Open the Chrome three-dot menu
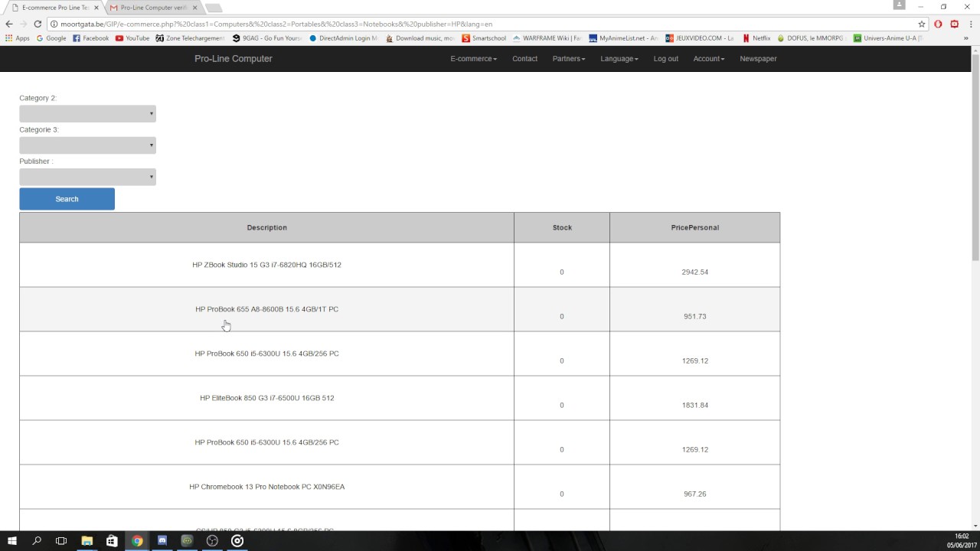Viewport: 980px width, 551px height. tap(970, 24)
